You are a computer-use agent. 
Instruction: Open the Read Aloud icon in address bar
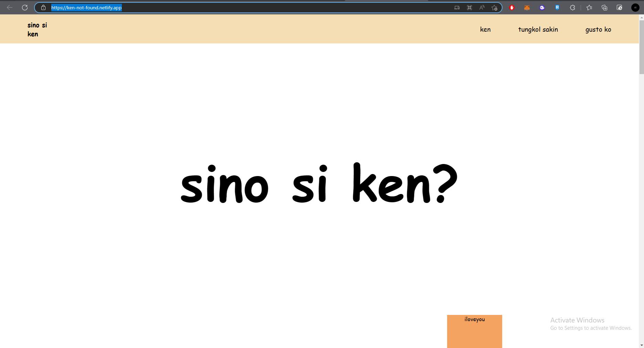pyautogui.click(x=482, y=8)
